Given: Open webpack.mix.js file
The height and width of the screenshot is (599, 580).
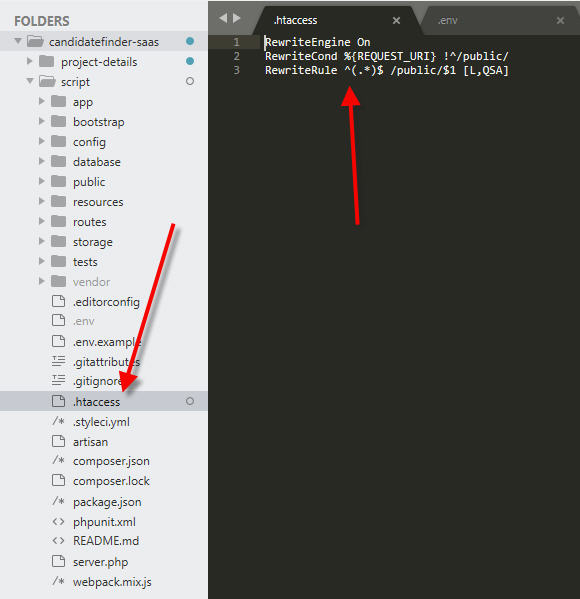Looking at the screenshot, I should coord(112,582).
